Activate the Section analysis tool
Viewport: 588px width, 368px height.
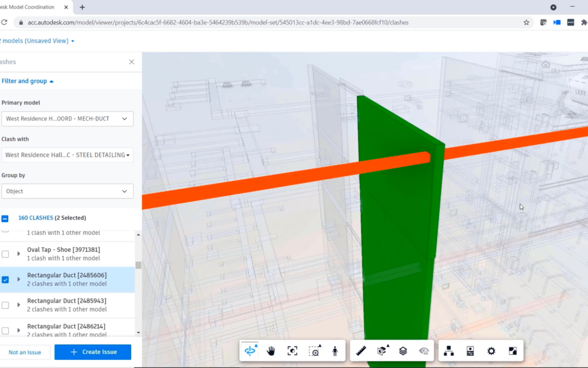click(381, 351)
